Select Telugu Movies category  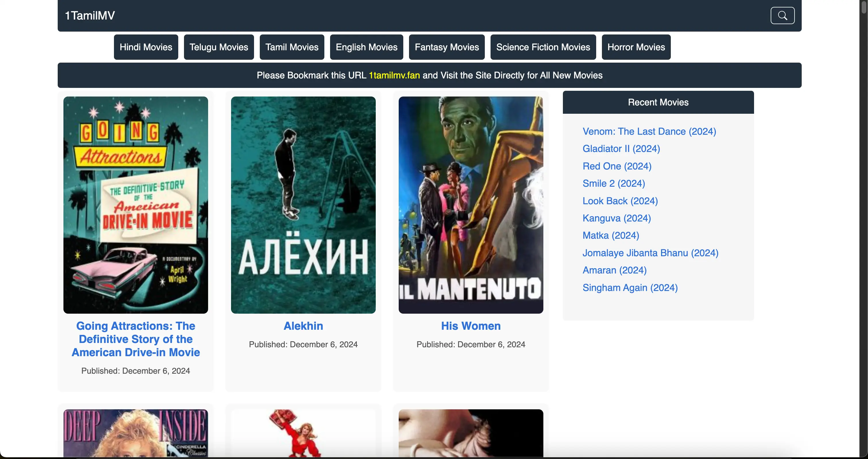point(219,47)
